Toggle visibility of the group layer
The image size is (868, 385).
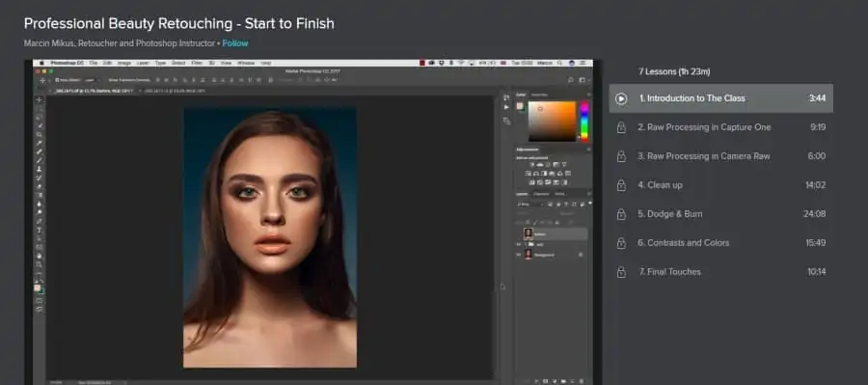(519, 244)
